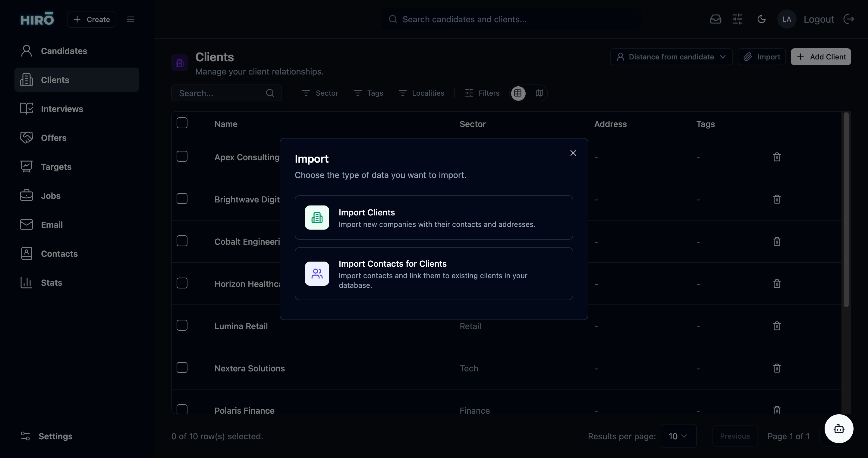
Task: Open the chat assistant robot icon
Action: (839, 429)
